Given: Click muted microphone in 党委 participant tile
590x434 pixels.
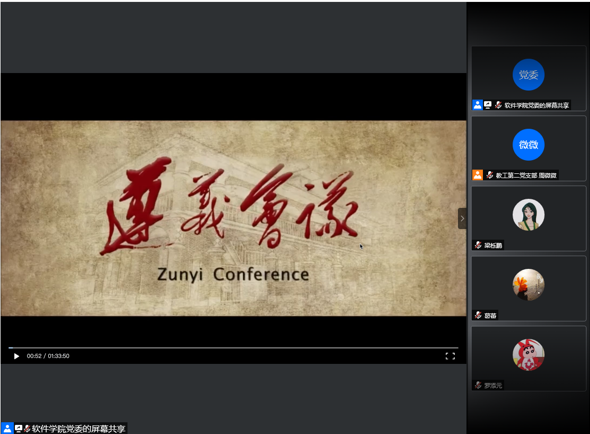Looking at the screenshot, I should [498, 105].
